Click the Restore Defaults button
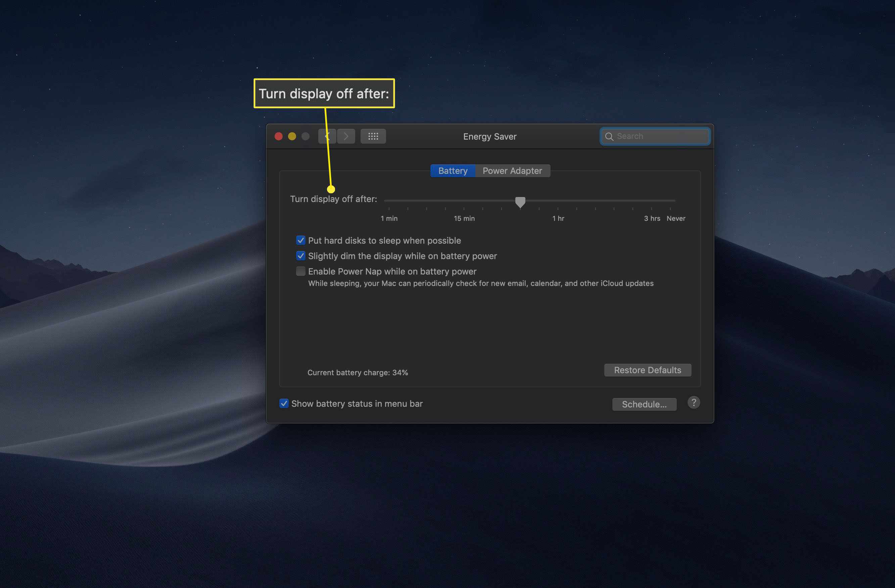Image resolution: width=895 pixels, height=588 pixels. (647, 370)
